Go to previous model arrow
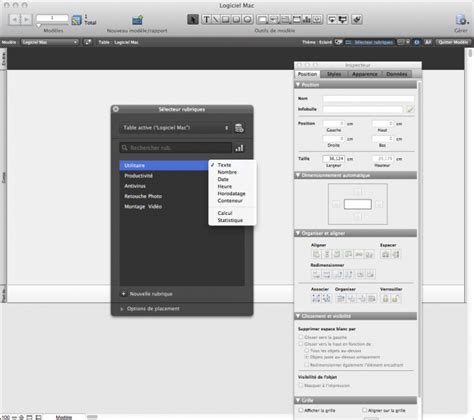 14,20
